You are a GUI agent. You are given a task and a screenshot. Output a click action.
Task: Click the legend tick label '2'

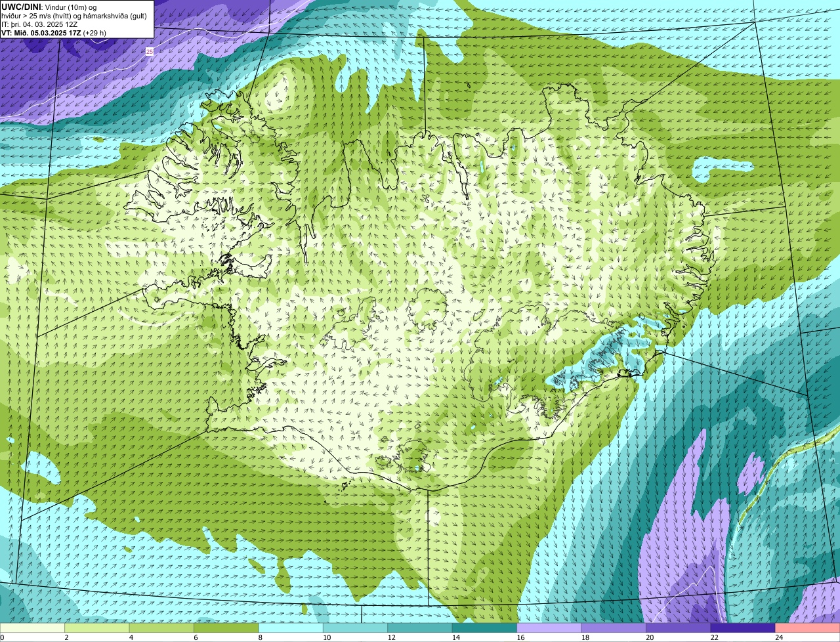(x=66, y=637)
